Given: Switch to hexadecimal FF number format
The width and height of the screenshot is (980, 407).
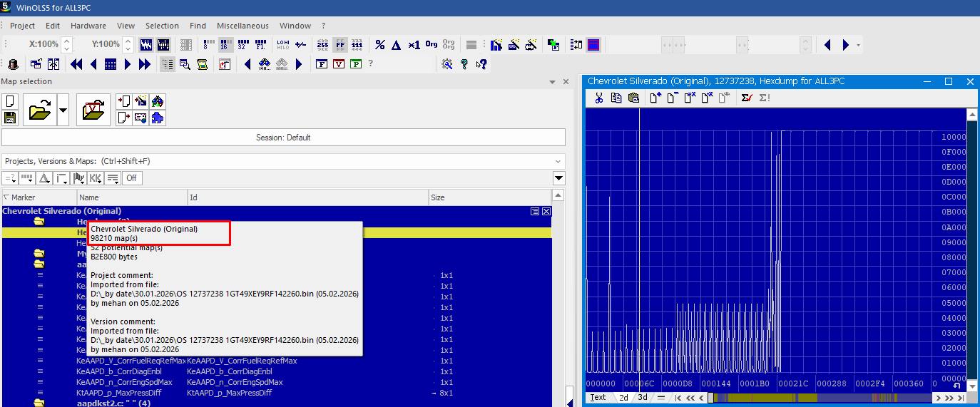Looking at the screenshot, I should tap(340, 45).
